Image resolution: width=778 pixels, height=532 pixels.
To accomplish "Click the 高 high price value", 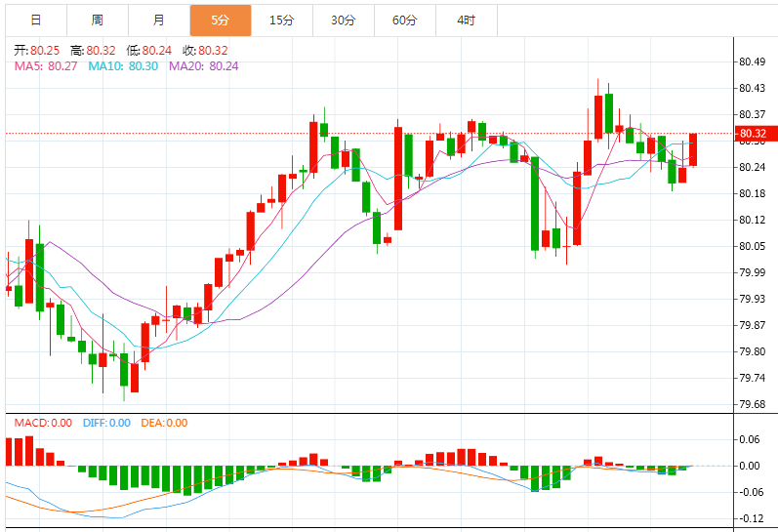I will point(100,51).
